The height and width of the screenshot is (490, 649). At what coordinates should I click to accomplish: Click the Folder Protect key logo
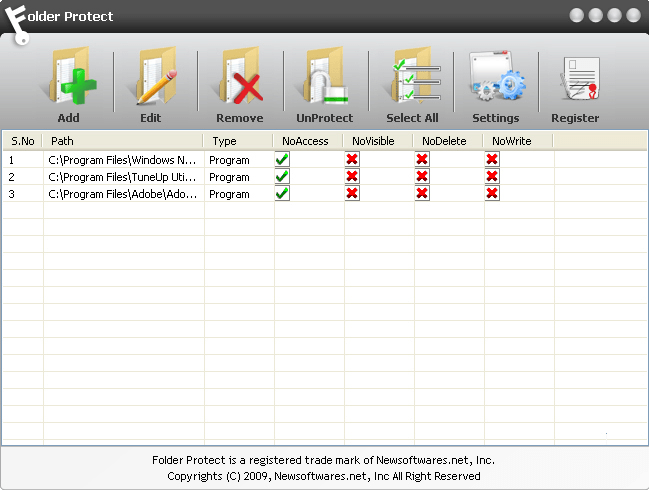17,25
